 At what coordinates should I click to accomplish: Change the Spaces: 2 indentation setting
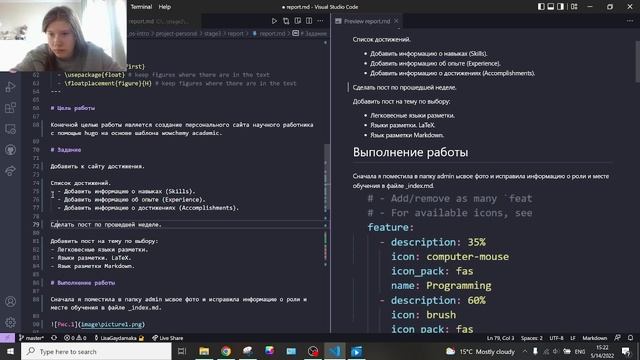coord(531,338)
